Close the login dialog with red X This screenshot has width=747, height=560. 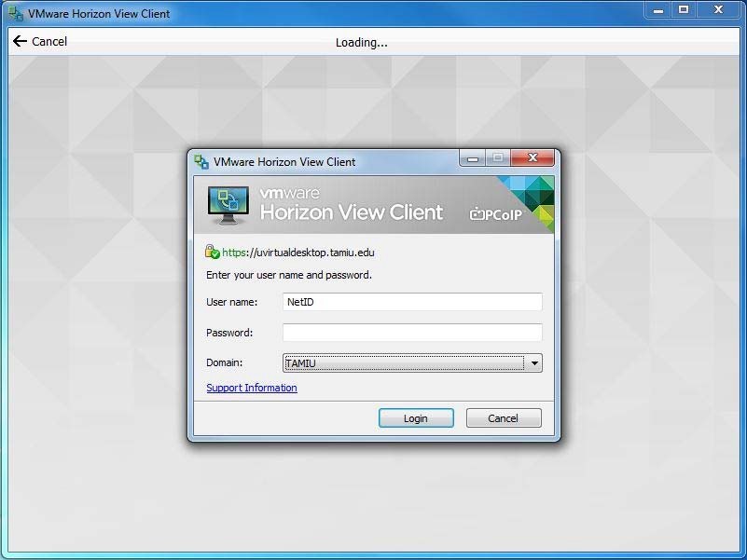tap(533, 158)
